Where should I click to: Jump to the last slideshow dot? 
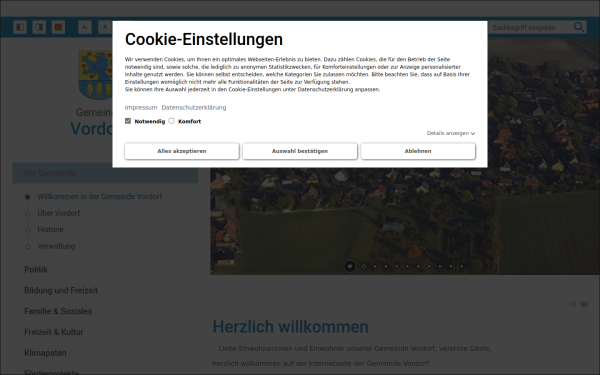461,266
